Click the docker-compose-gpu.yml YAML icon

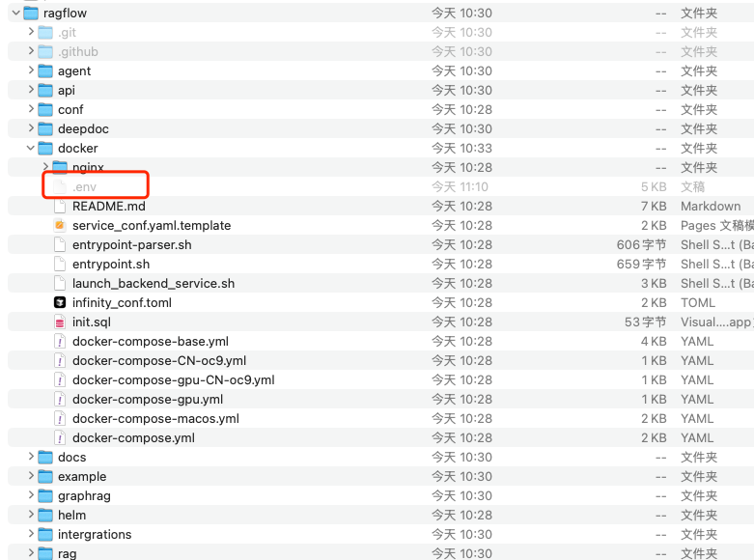(60, 399)
